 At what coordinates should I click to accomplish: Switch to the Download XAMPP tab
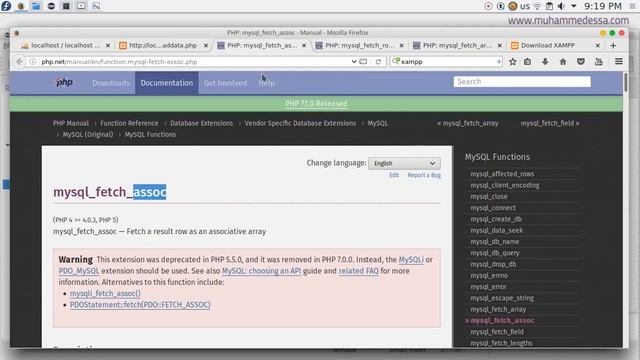(555, 45)
